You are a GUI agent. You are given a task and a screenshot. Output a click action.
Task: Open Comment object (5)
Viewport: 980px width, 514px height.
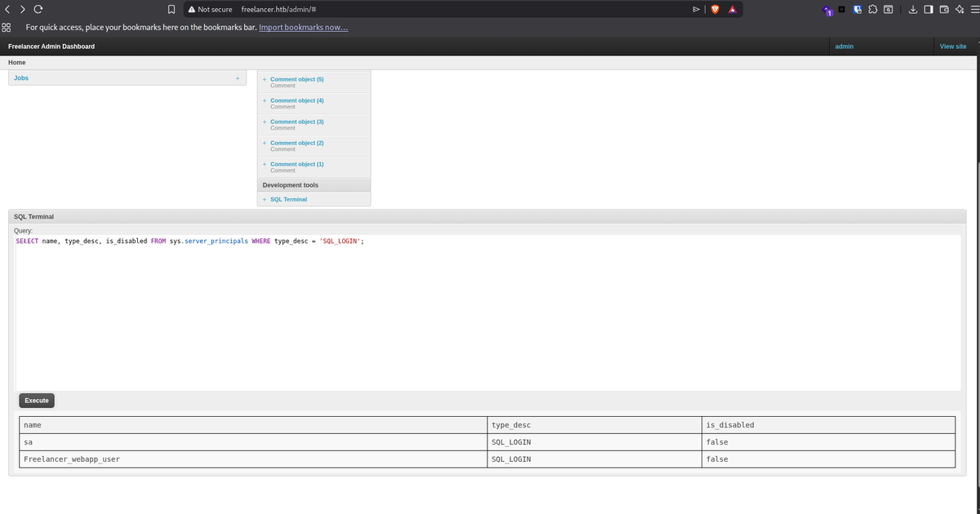(x=297, y=79)
